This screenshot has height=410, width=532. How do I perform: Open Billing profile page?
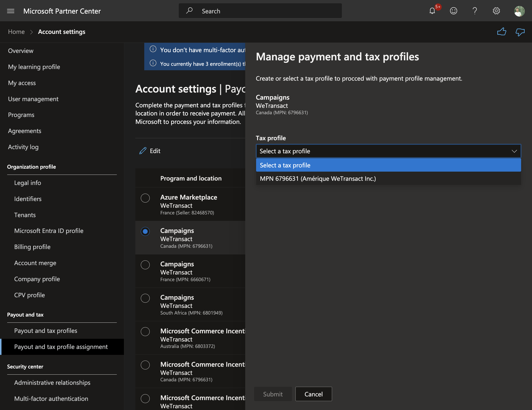[x=32, y=247]
